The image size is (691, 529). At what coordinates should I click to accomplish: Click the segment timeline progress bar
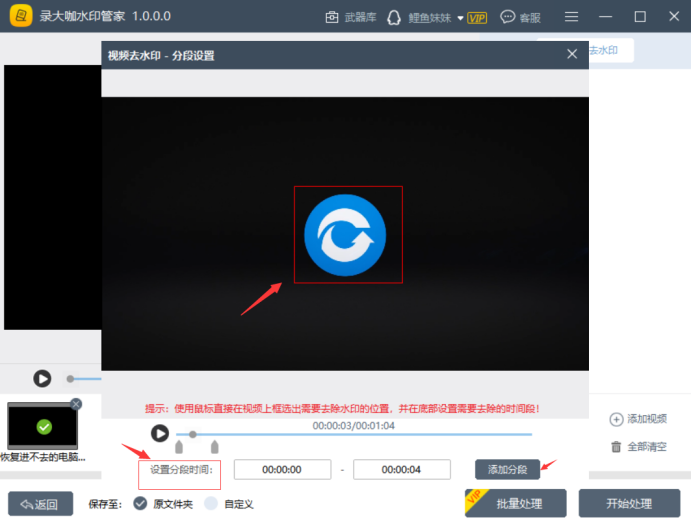coord(354,434)
